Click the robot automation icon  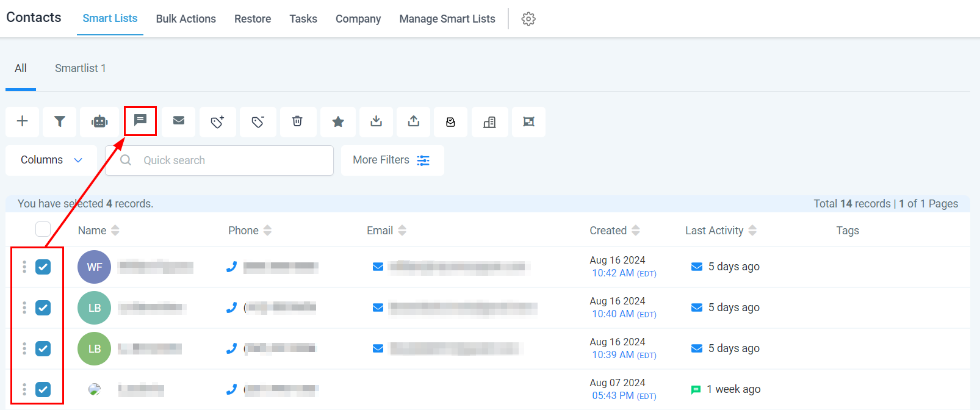99,121
